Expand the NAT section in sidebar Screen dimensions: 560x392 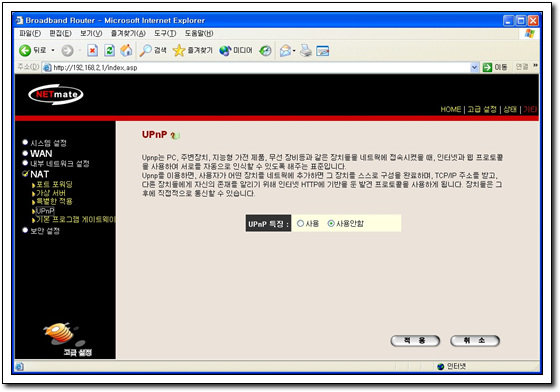tap(39, 174)
